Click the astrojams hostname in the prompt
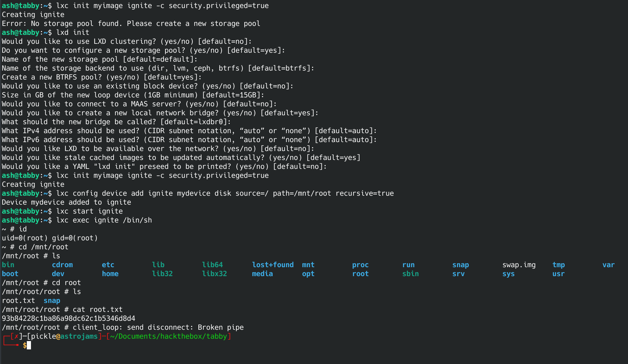 (x=79, y=336)
